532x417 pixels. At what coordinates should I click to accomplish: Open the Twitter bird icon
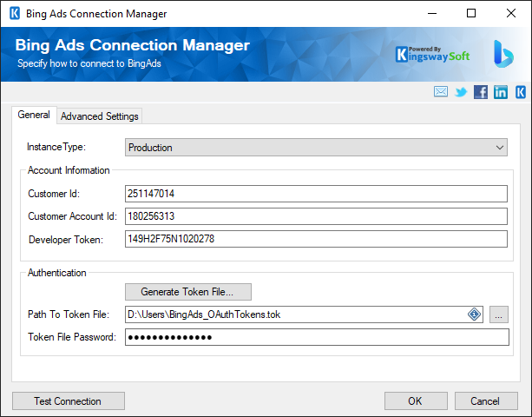[461, 92]
